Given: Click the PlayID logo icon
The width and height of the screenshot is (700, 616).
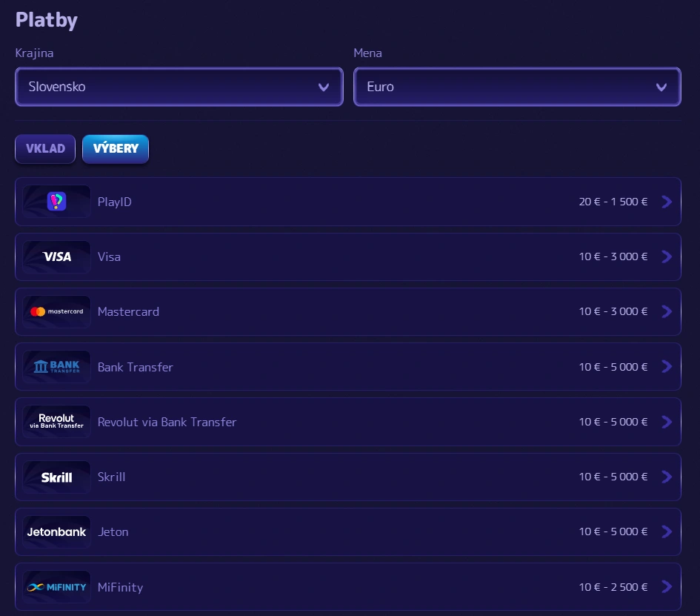Looking at the screenshot, I should click(x=57, y=202).
